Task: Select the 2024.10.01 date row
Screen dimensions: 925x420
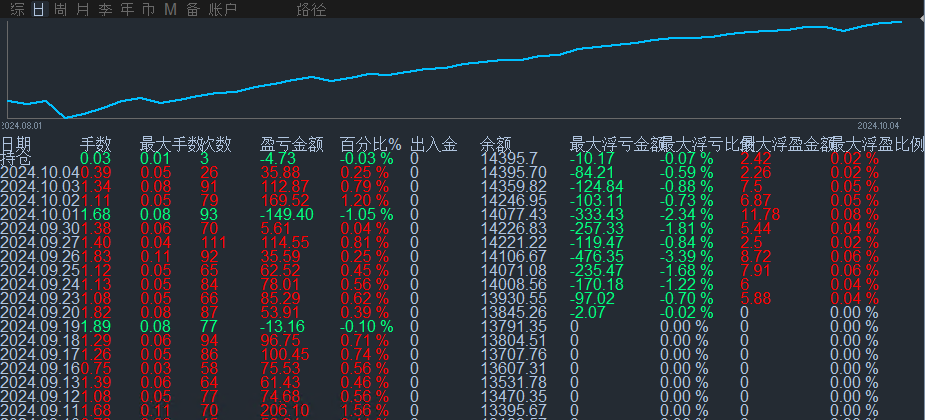Action: tap(462, 215)
